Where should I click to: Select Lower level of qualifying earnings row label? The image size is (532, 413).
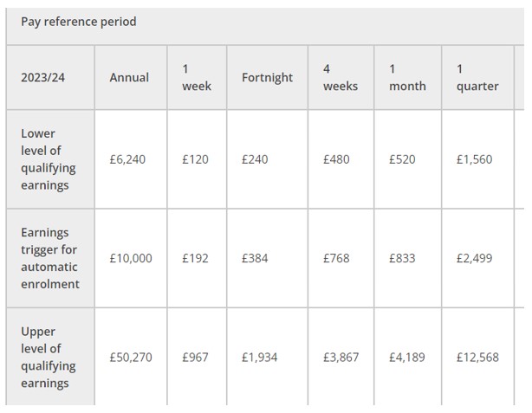(x=49, y=159)
